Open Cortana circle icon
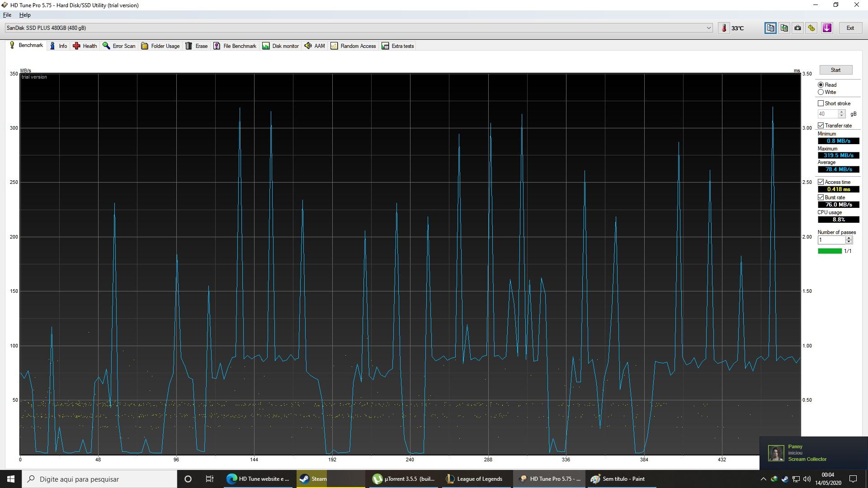This screenshot has width=868, height=488. [188, 479]
